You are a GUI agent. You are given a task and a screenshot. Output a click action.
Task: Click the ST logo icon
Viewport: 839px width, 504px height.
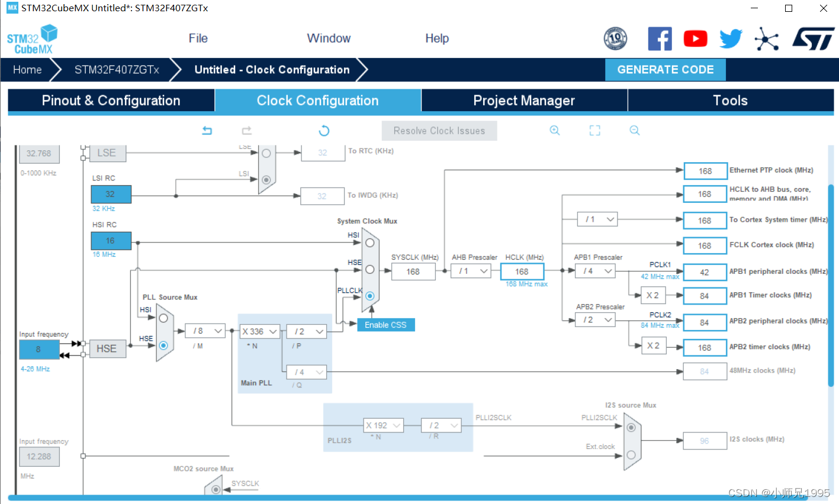812,38
